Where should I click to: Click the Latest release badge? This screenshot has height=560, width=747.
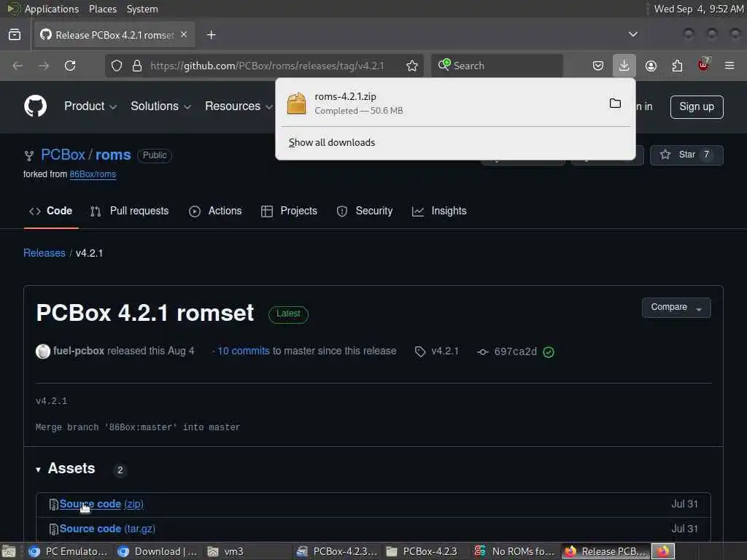(288, 314)
